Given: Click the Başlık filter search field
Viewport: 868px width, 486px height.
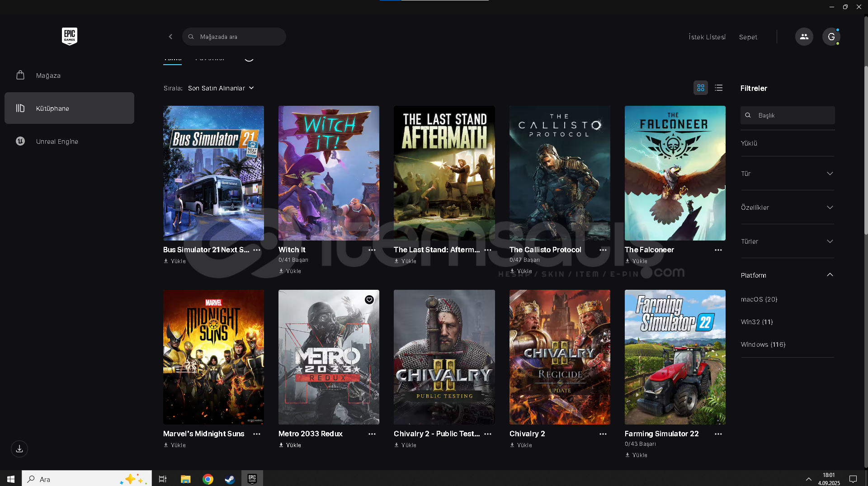Looking at the screenshot, I should 788,115.
